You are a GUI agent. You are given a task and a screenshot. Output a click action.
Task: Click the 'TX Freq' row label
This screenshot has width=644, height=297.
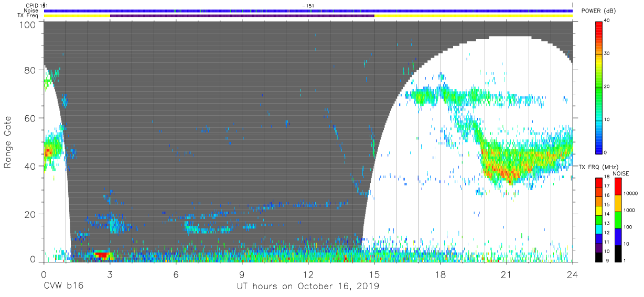pos(28,16)
